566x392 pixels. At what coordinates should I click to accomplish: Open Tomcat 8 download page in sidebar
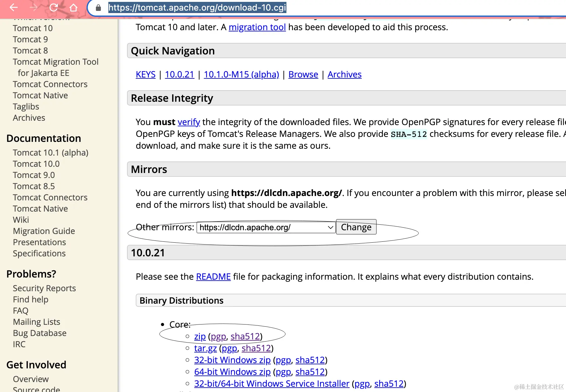tap(30, 51)
